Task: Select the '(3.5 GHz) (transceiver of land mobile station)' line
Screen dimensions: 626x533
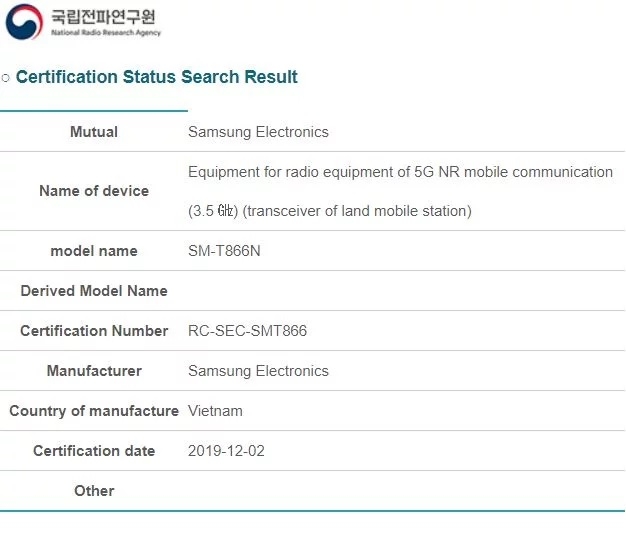Action: click(330, 211)
